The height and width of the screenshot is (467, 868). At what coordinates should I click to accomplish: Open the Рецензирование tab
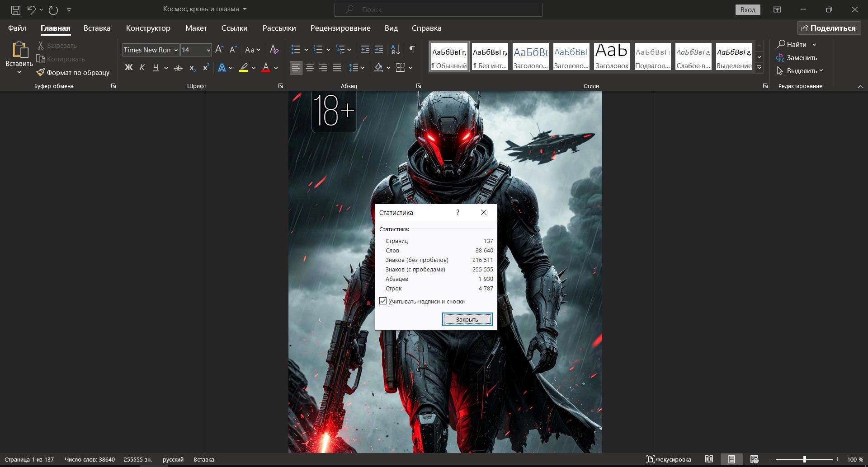[340, 28]
